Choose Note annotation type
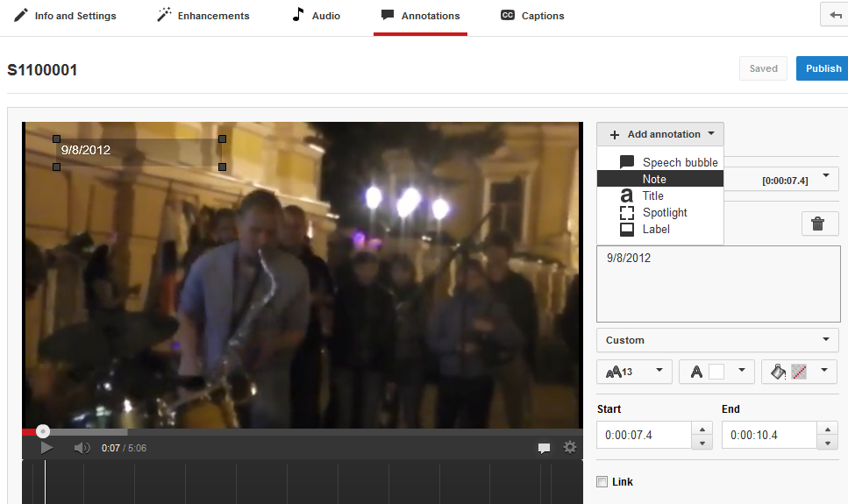 pos(659,179)
